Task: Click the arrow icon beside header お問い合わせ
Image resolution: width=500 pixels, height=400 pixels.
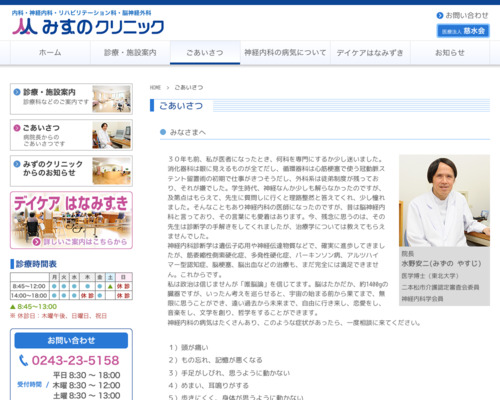Action: (x=440, y=15)
